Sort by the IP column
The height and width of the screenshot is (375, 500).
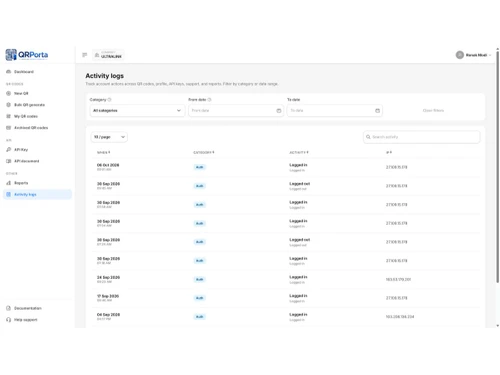(x=389, y=153)
